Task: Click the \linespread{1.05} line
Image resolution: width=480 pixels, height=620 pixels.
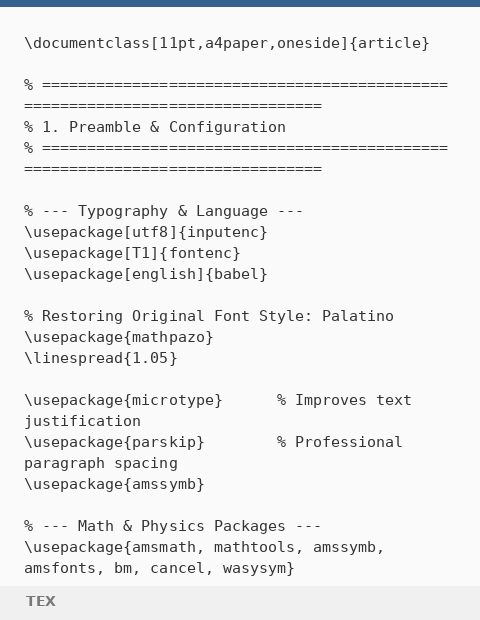Action: (101, 358)
